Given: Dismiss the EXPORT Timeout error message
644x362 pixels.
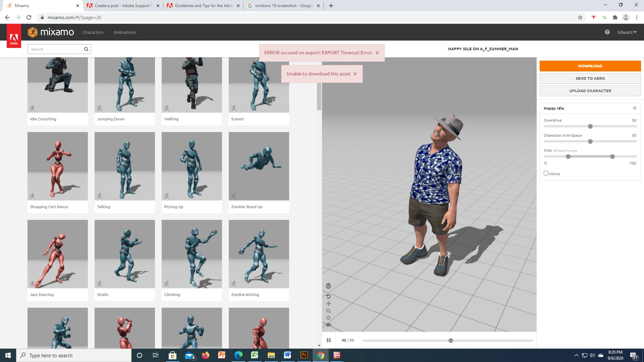Looking at the screenshot, I should point(377,53).
